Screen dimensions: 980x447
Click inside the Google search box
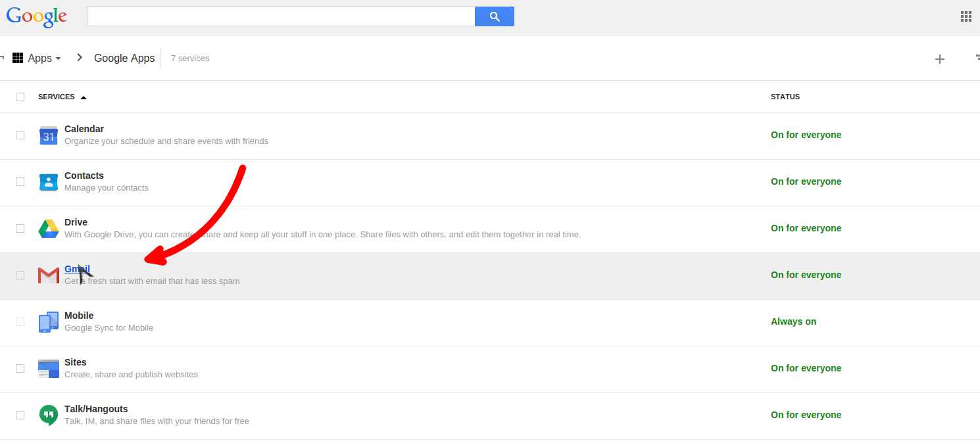(281, 16)
